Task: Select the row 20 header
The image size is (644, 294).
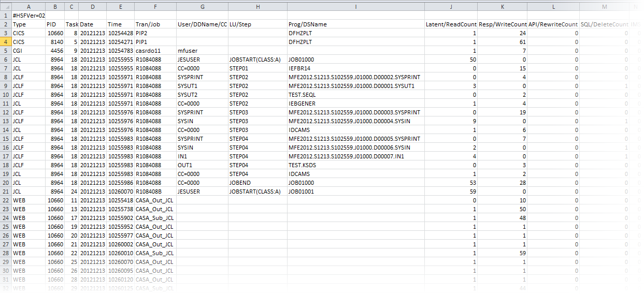Action: 5,183
